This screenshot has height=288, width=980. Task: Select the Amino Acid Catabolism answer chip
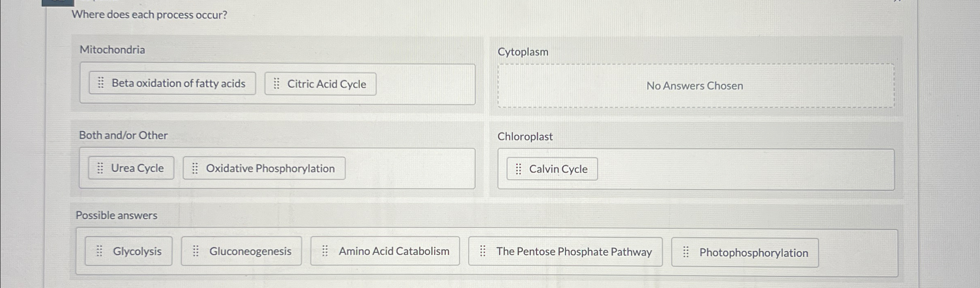click(385, 251)
